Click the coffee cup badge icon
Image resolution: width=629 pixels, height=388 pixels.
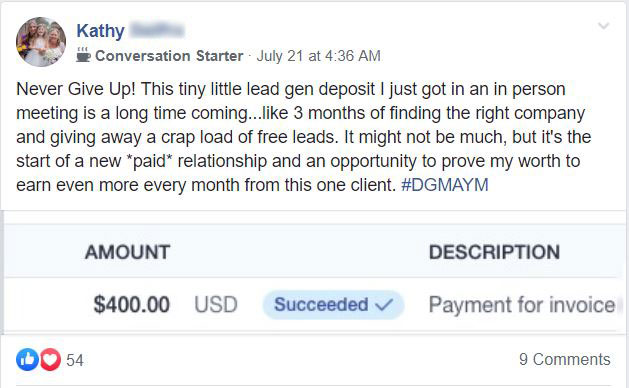pos(83,55)
